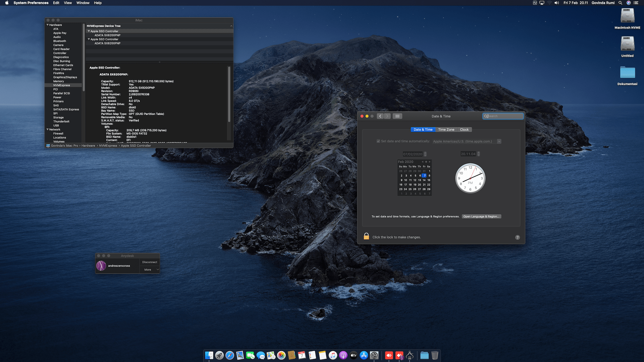This screenshot has width=644, height=362.
Task: Launch Launchpad from the dock
Action: coord(219,355)
